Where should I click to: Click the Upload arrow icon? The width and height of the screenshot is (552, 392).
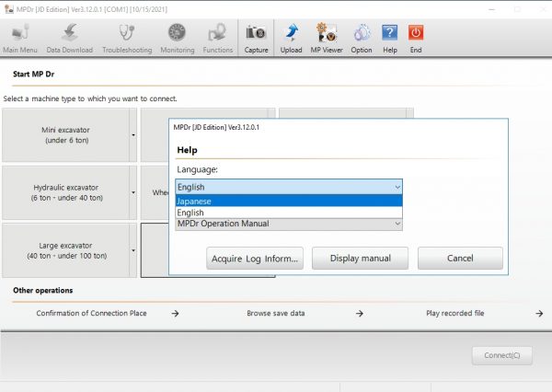(x=291, y=38)
